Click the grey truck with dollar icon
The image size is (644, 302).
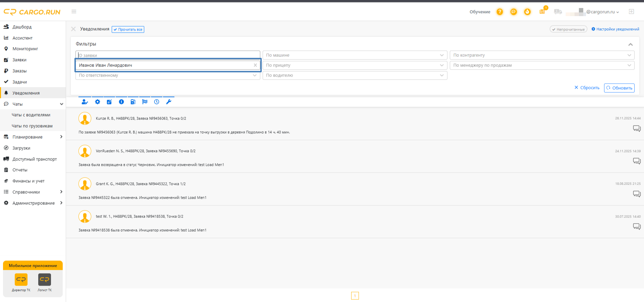(558, 12)
